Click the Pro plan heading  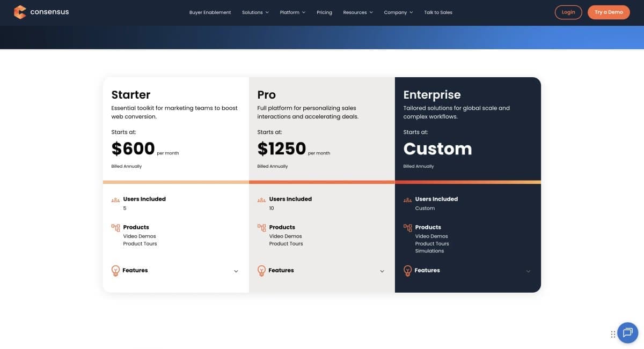point(267,95)
